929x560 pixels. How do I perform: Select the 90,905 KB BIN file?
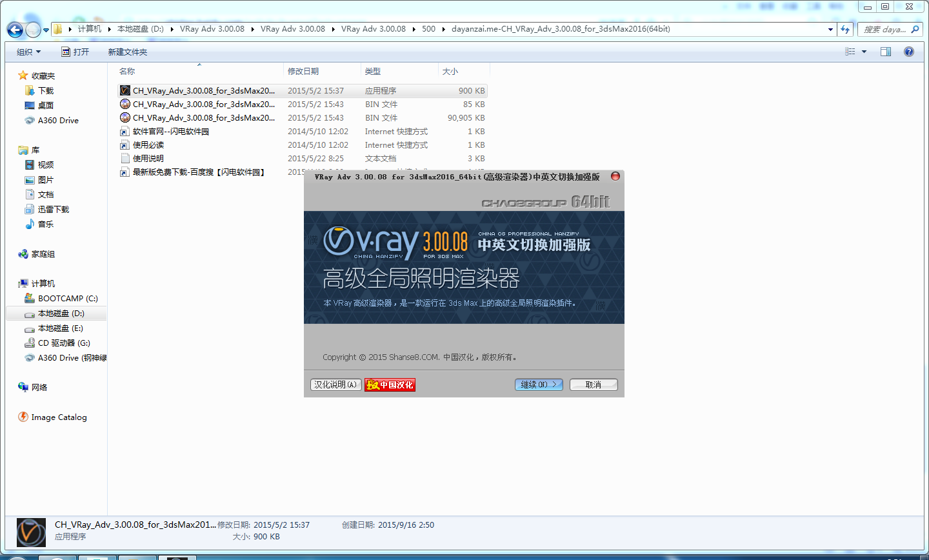[303, 117]
